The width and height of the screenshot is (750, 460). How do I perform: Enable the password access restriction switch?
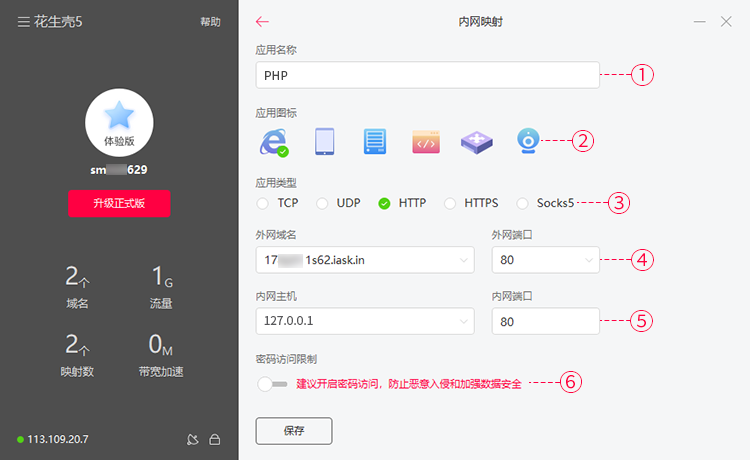(x=272, y=384)
